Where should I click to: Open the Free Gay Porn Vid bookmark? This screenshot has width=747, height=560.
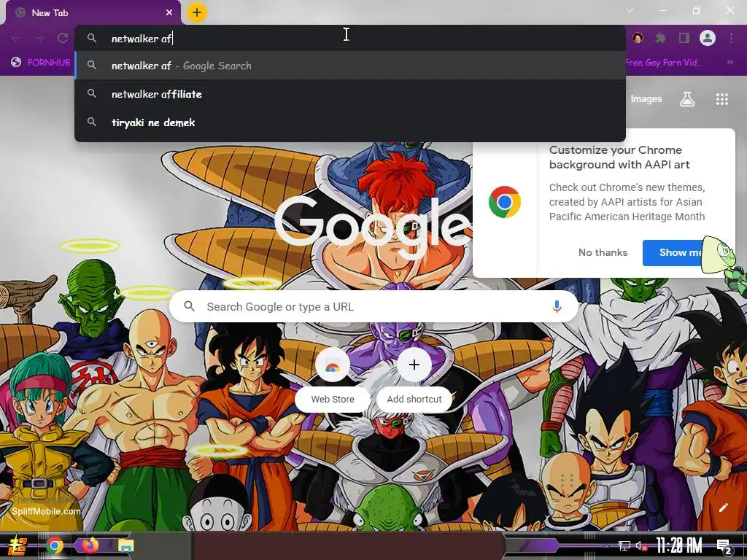click(x=665, y=63)
